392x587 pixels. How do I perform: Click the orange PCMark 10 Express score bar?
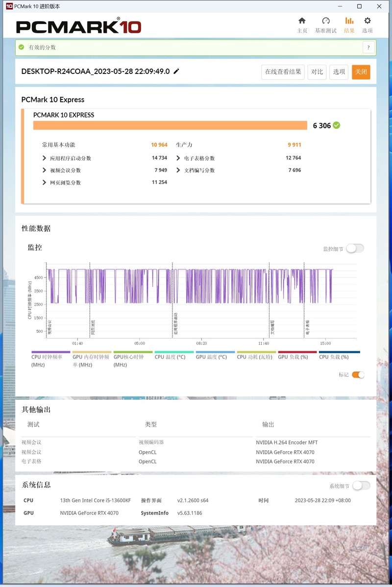(171, 125)
